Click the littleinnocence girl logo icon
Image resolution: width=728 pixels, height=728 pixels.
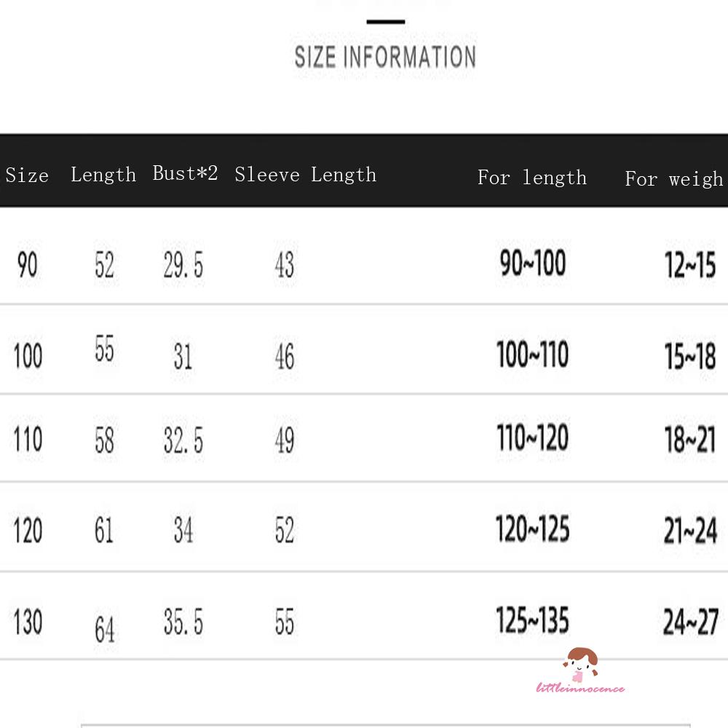point(580,663)
